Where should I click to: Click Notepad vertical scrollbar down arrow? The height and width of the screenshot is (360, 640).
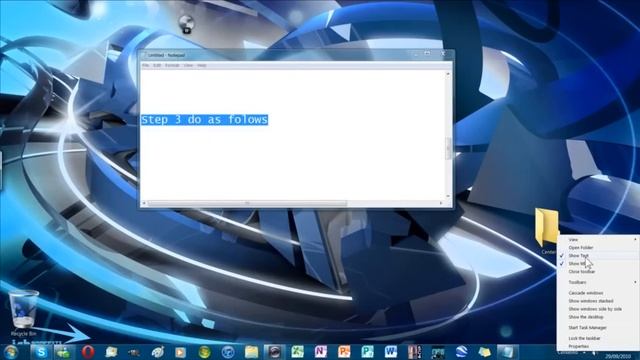pyautogui.click(x=448, y=196)
